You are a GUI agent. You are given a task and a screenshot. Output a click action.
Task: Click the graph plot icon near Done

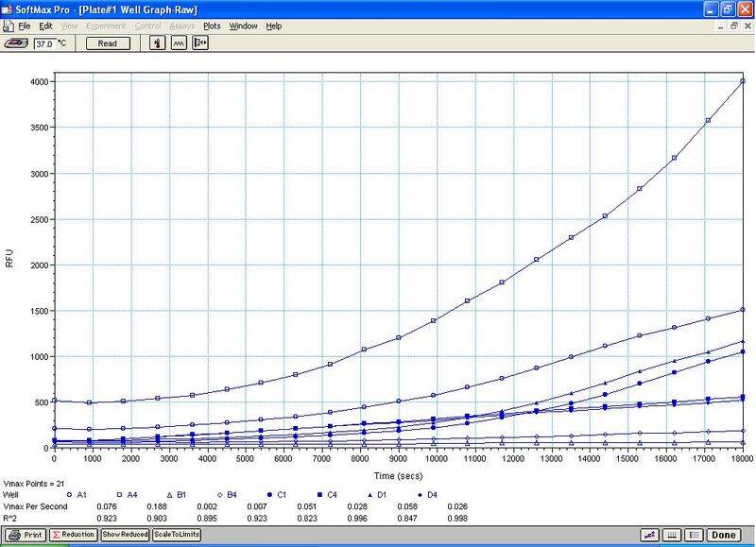tap(648, 535)
